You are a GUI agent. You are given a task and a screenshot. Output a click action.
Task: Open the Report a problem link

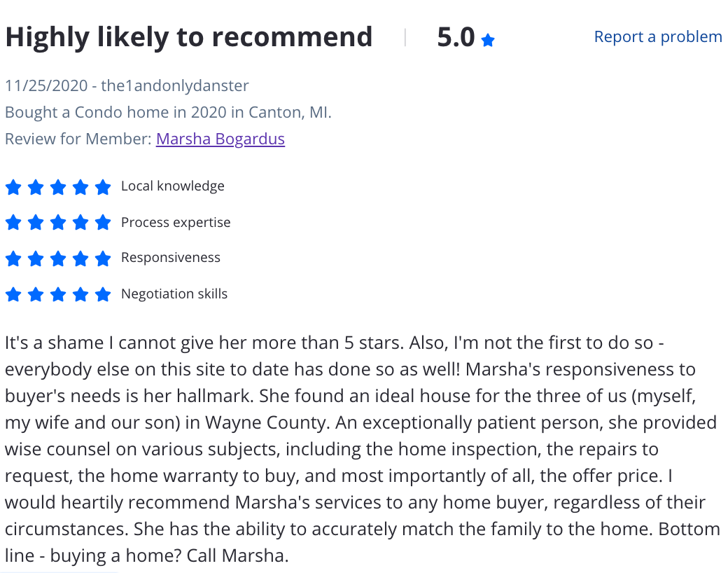tap(658, 36)
